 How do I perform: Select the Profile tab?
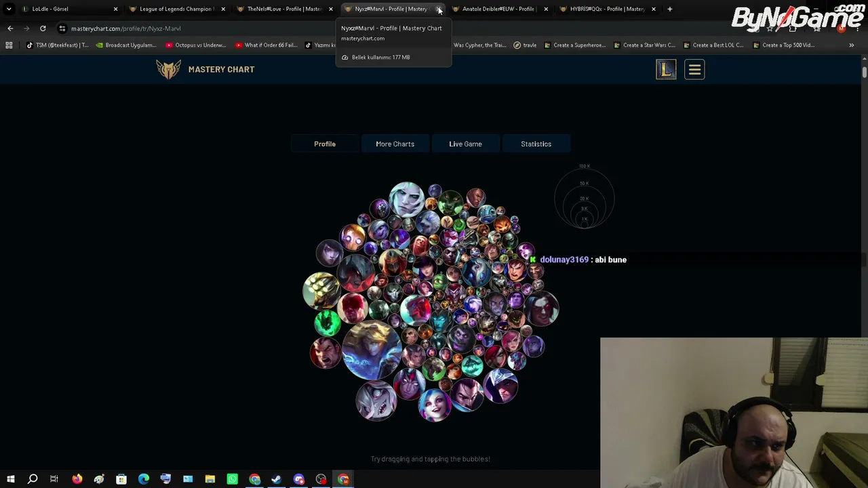[325, 144]
